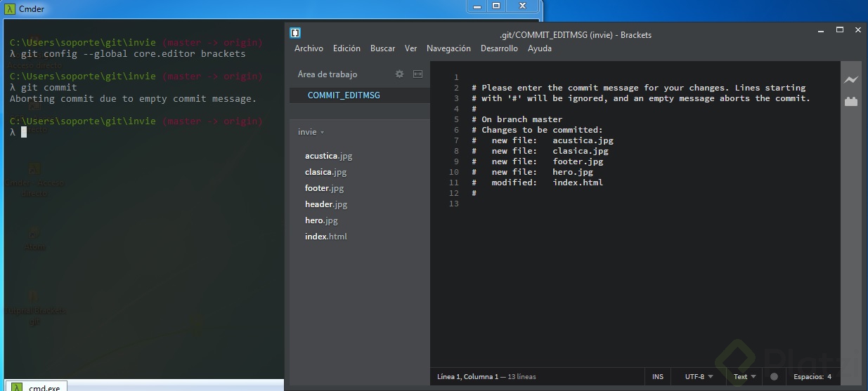Minimize the Brackets window
Screen dimensions: 868x391
pos(820,30)
